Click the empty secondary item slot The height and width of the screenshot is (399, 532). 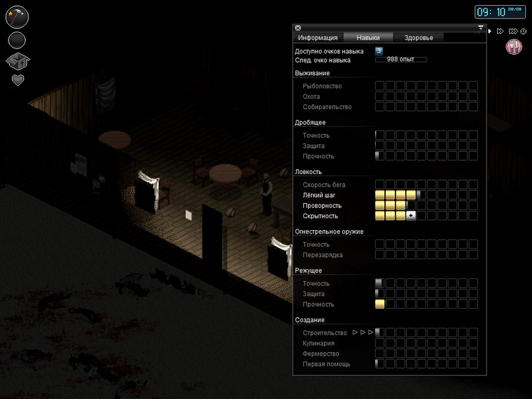[17, 40]
